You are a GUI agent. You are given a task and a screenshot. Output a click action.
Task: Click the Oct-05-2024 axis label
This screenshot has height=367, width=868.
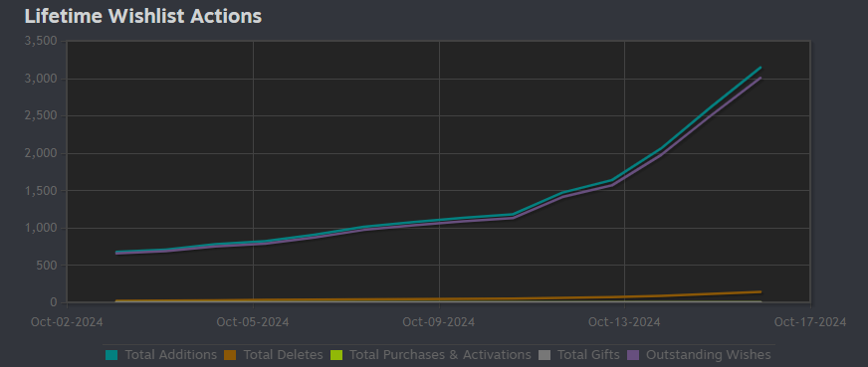253,321
